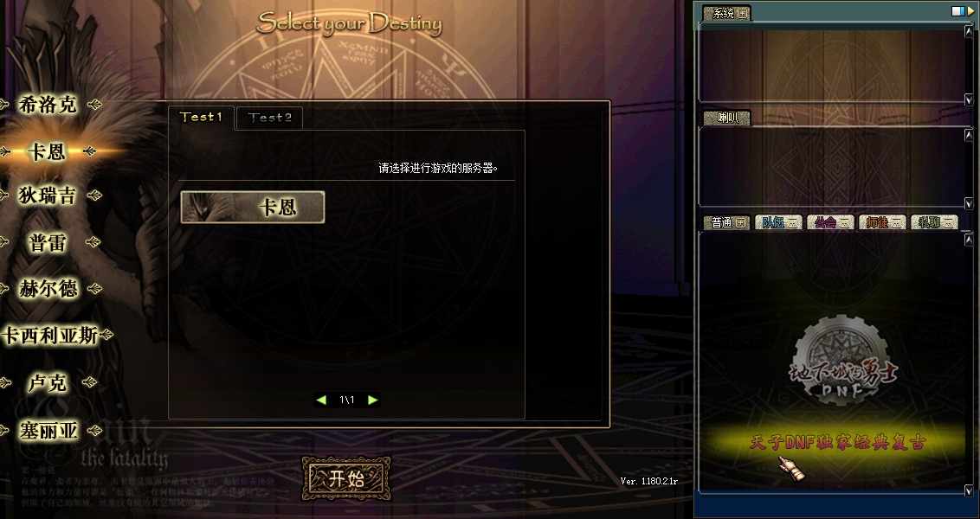Toggle the small box on 公会 tab

[844, 223]
